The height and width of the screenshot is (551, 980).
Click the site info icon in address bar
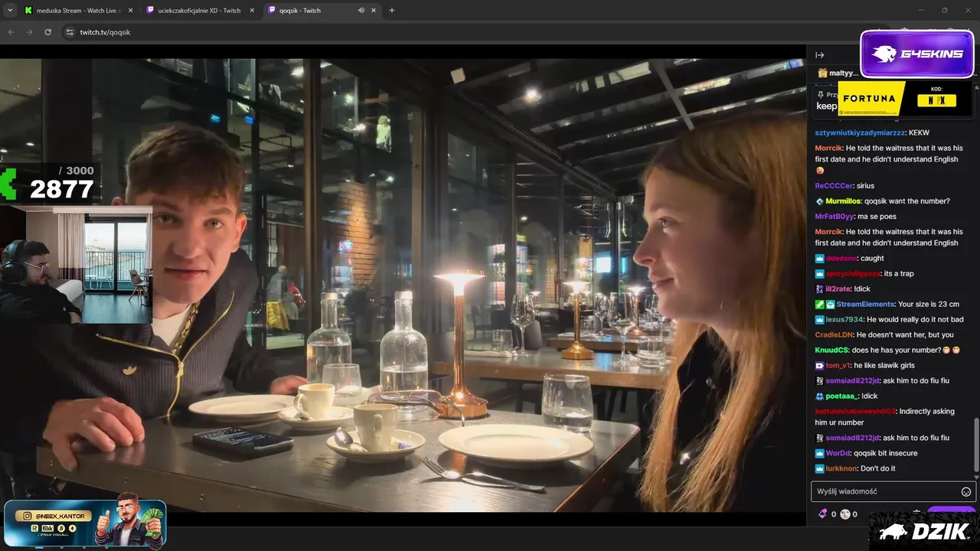pos(70,32)
